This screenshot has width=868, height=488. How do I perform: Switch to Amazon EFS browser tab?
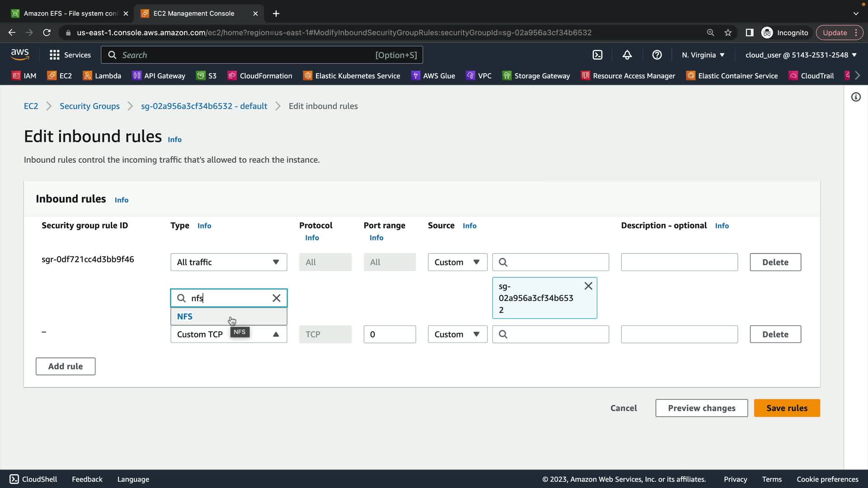pos(70,14)
